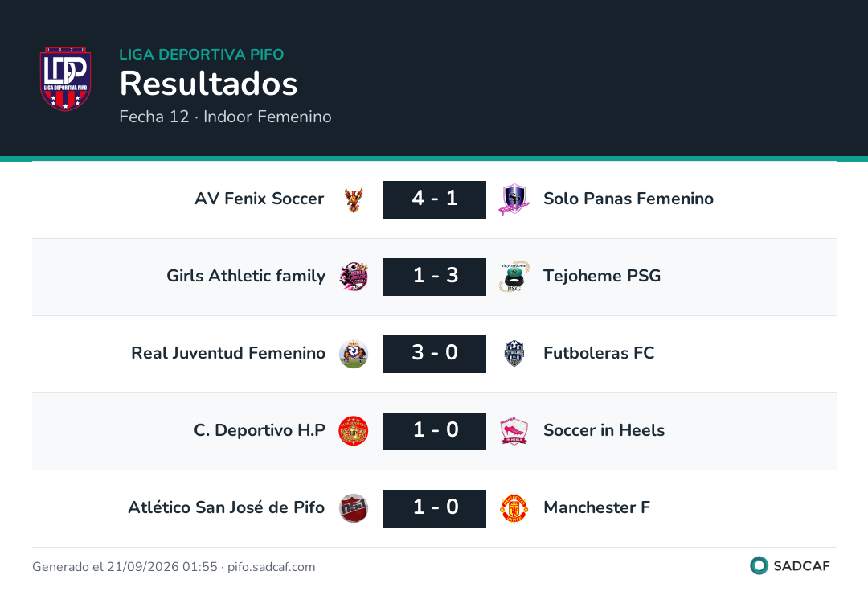Click the C. Deportivo H.P red badge
This screenshot has width=868, height=608.
(354, 431)
